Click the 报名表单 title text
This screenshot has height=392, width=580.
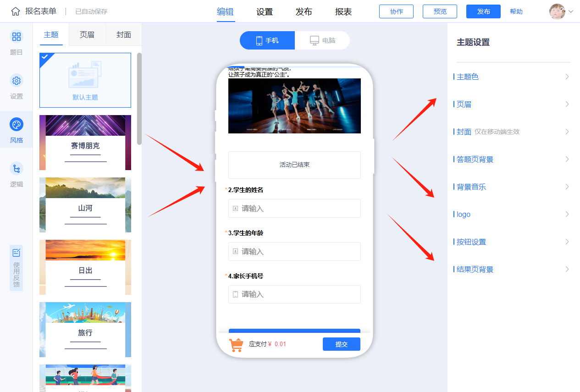point(41,11)
